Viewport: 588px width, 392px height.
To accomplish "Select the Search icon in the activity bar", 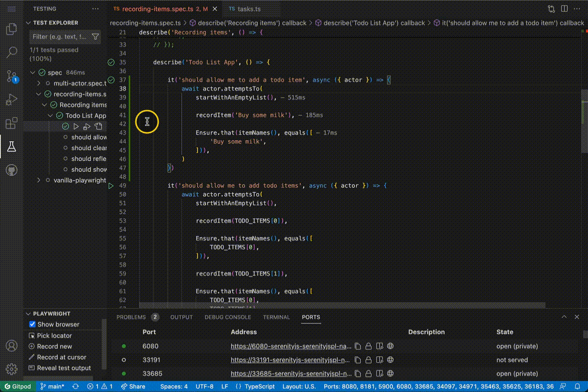I will coord(11,51).
